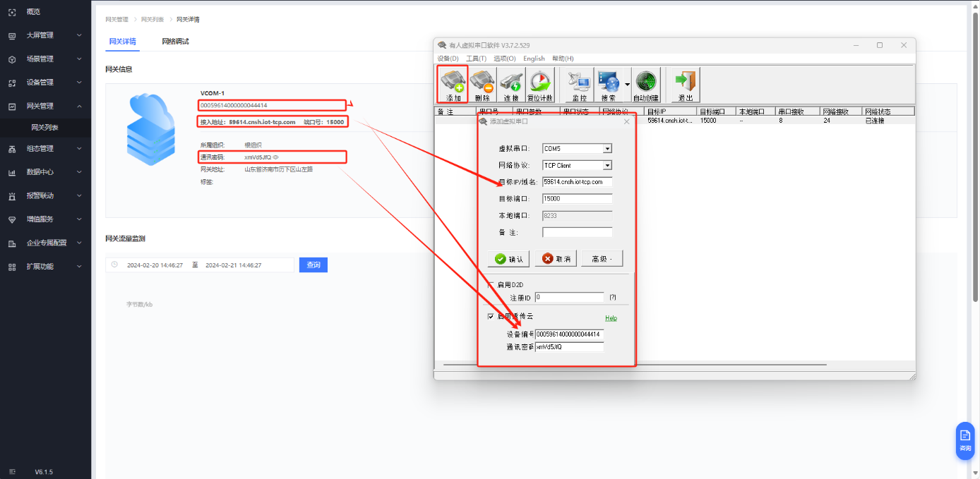Click the 数据中心 chart sidebar icon

(12, 172)
